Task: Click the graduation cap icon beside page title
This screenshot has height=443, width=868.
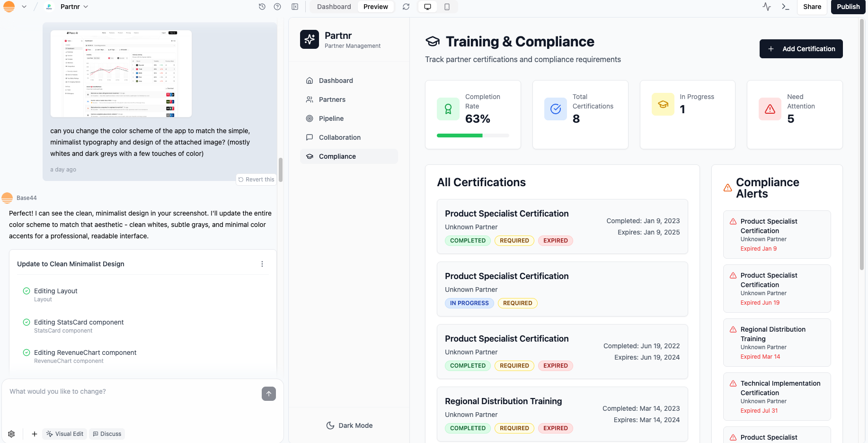Action: 433,42
